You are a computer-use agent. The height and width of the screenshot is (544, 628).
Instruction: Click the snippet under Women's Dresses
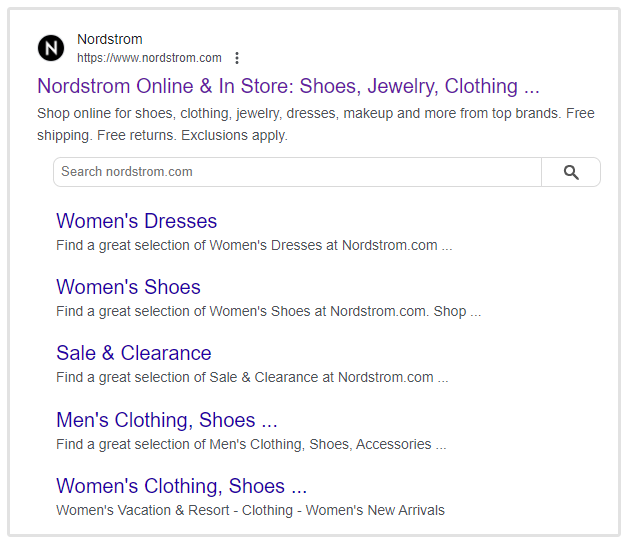click(x=254, y=245)
